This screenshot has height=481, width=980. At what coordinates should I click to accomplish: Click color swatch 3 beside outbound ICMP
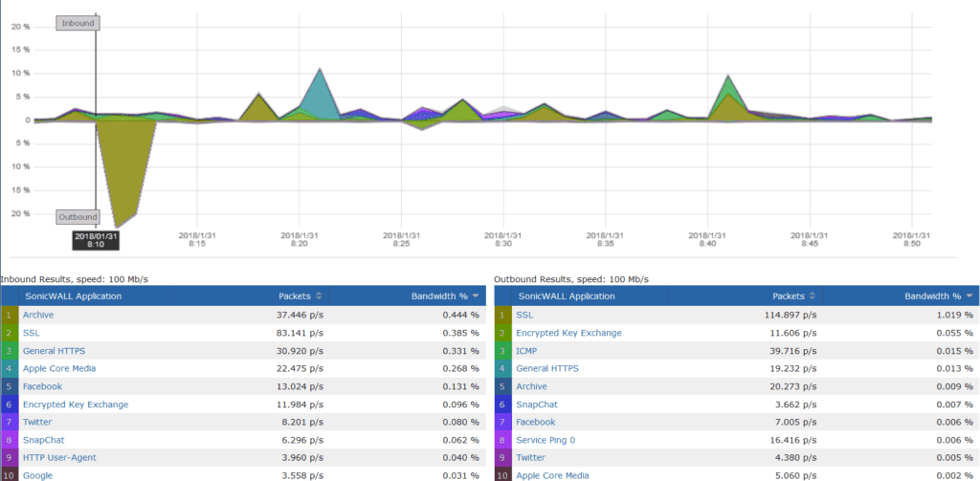pyautogui.click(x=502, y=351)
